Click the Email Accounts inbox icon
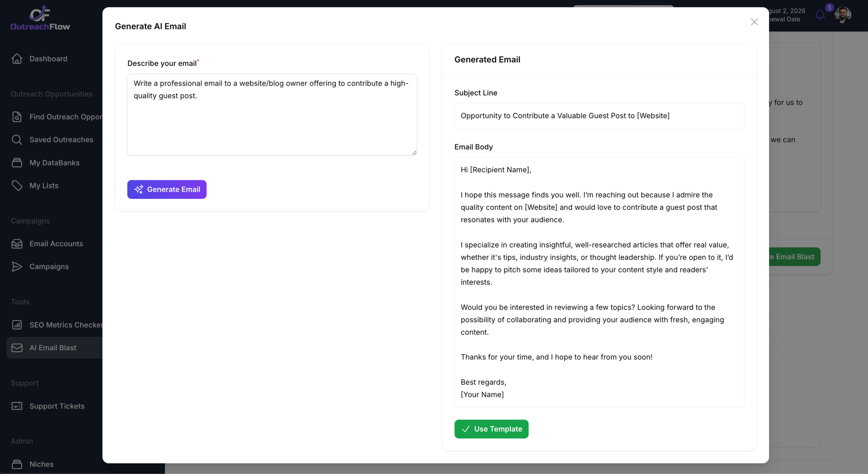Viewport: 868px width, 474px height. (x=17, y=244)
